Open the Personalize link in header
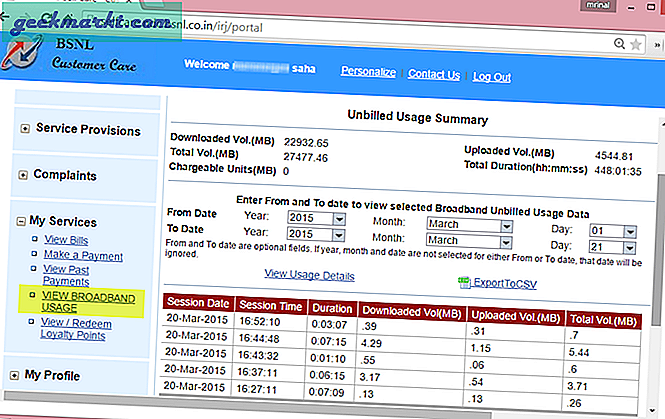Image resolution: width=665 pixels, height=419 pixels. coord(368,73)
